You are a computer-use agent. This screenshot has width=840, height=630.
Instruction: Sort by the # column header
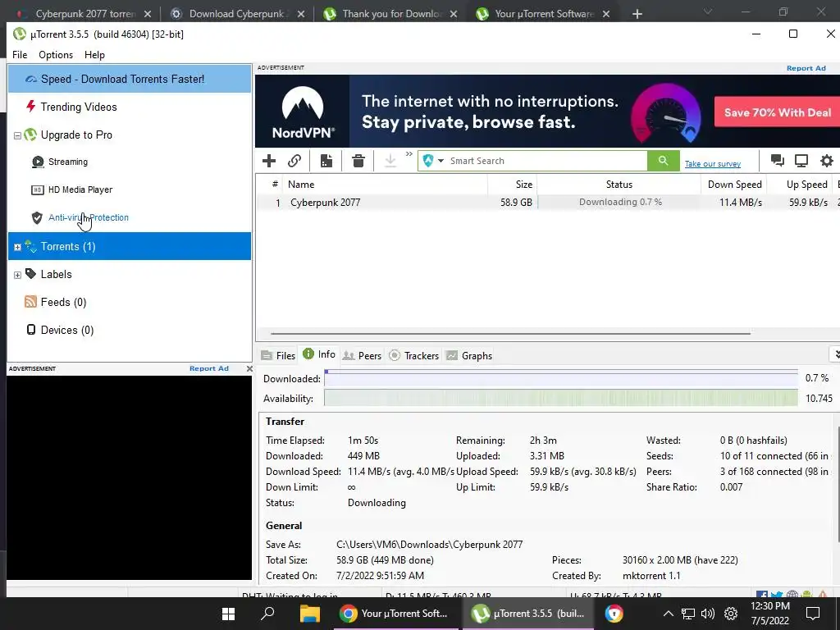point(275,185)
